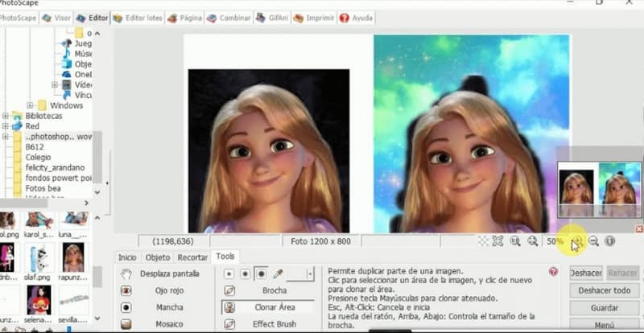Select the Colegio folder

38,158
